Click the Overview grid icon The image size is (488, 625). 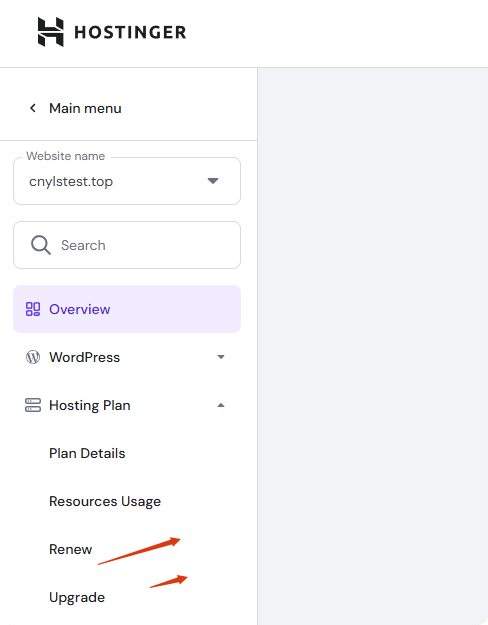click(33, 309)
